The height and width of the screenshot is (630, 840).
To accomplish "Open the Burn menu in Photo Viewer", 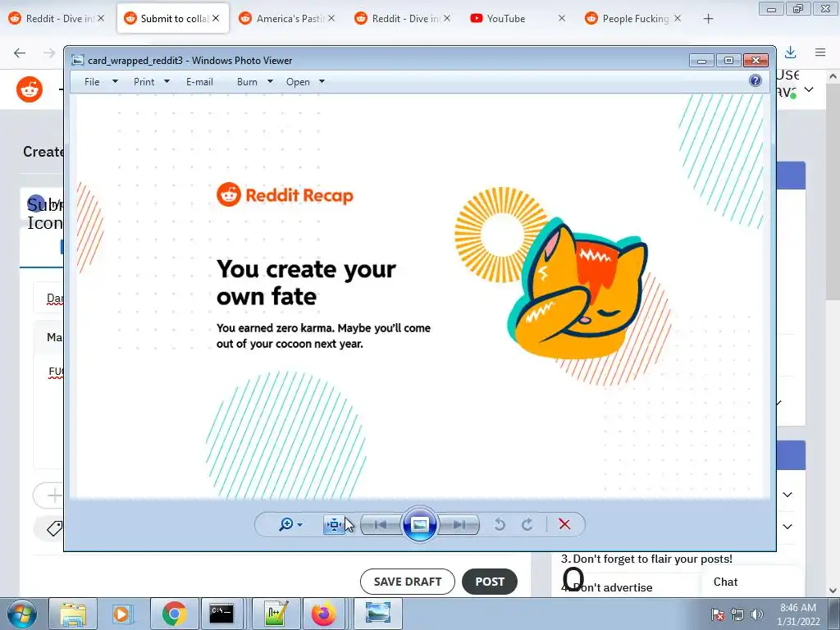I will coord(247,82).
